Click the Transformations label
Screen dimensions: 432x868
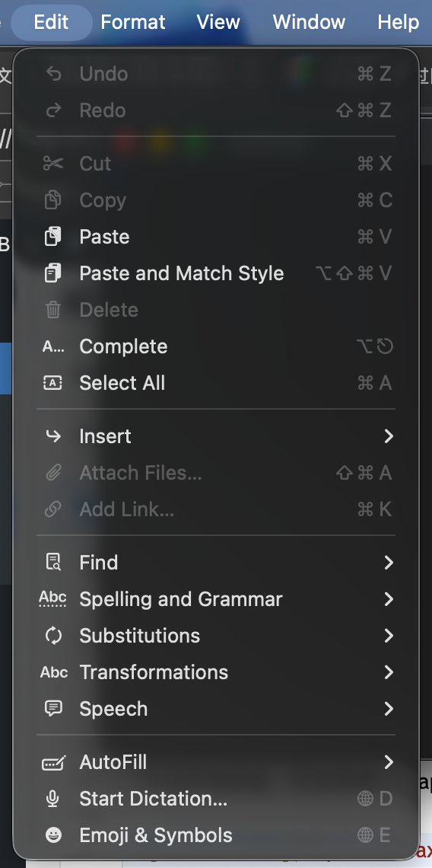[x=154, y=672]
